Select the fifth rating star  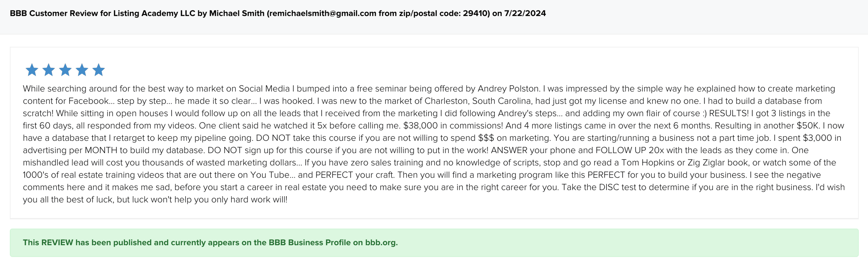[98, 70]
